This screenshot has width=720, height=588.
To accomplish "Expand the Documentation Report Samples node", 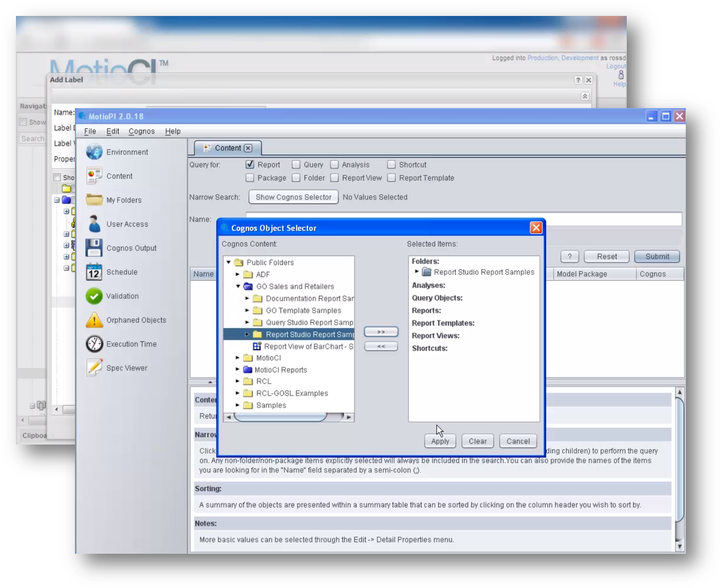I will (247, 299).
